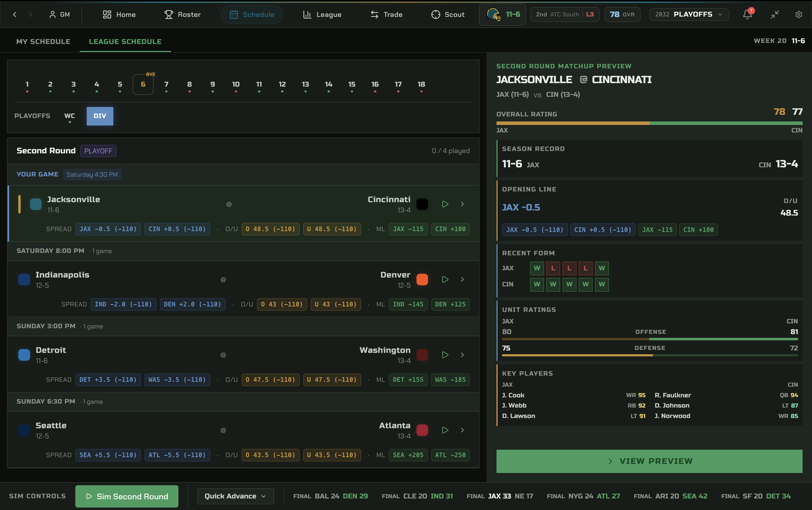
Task: Click the View Preview button
Action: (x=649, y=461)
